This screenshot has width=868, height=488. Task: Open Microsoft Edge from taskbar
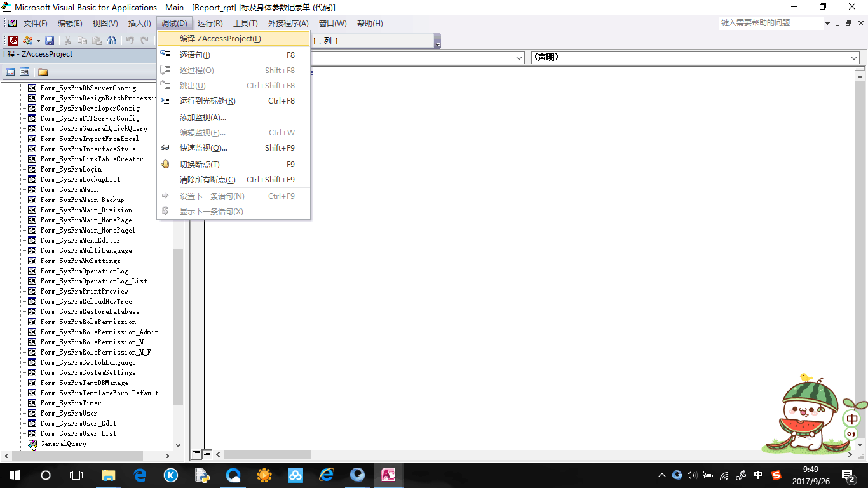[x=140, y=475]
